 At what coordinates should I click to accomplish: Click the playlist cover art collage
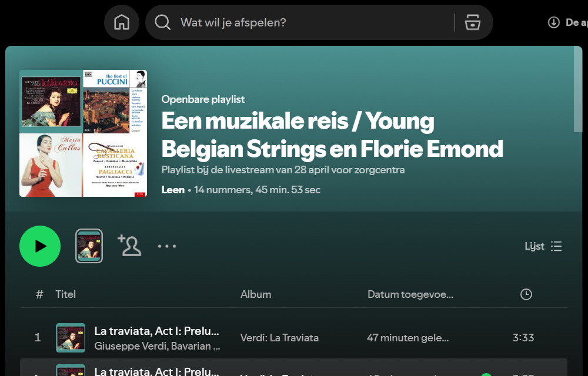click(83, 133)
